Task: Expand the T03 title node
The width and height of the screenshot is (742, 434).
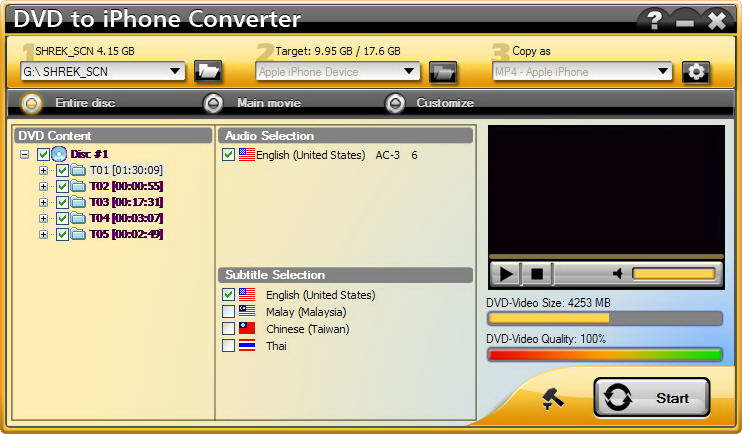Action: coord(43,203)
